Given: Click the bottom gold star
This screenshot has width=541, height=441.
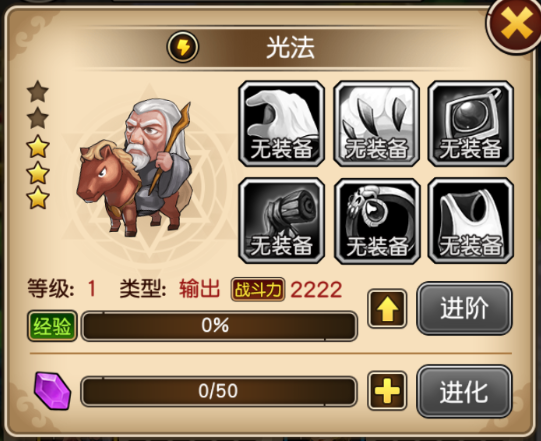Looking at the screenshot, I should [38, 198].
